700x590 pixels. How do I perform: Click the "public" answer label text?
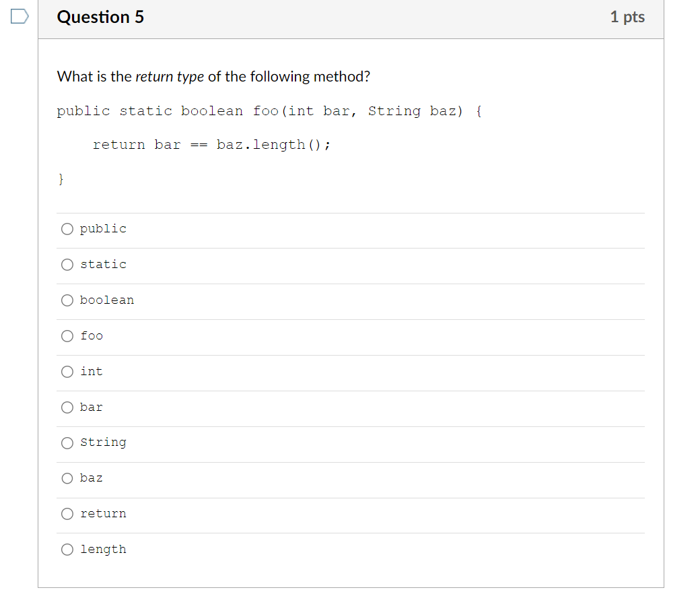coord(103,229)
